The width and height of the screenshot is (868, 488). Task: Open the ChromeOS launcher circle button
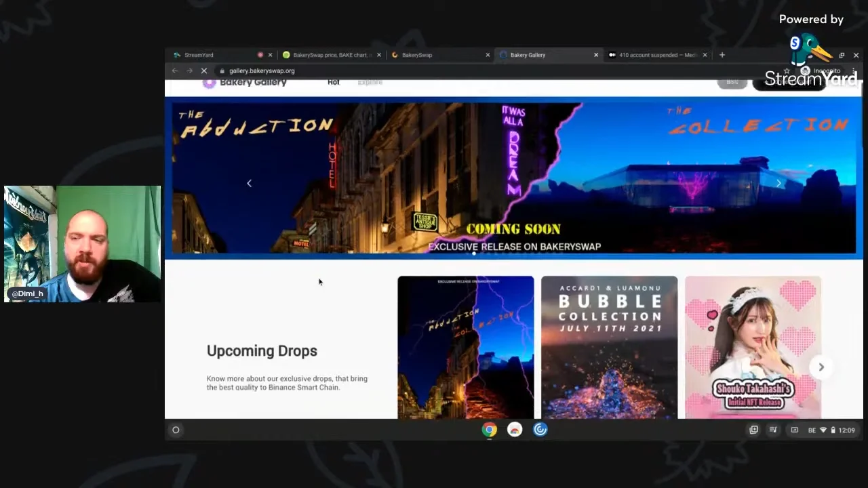coord(176,430)
